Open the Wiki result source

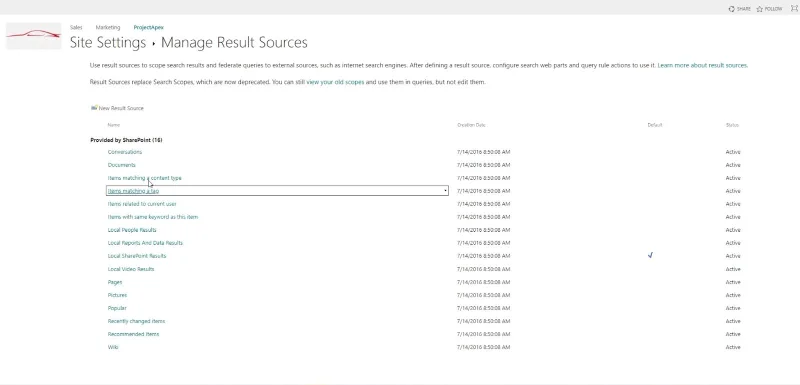click(113, 347)
